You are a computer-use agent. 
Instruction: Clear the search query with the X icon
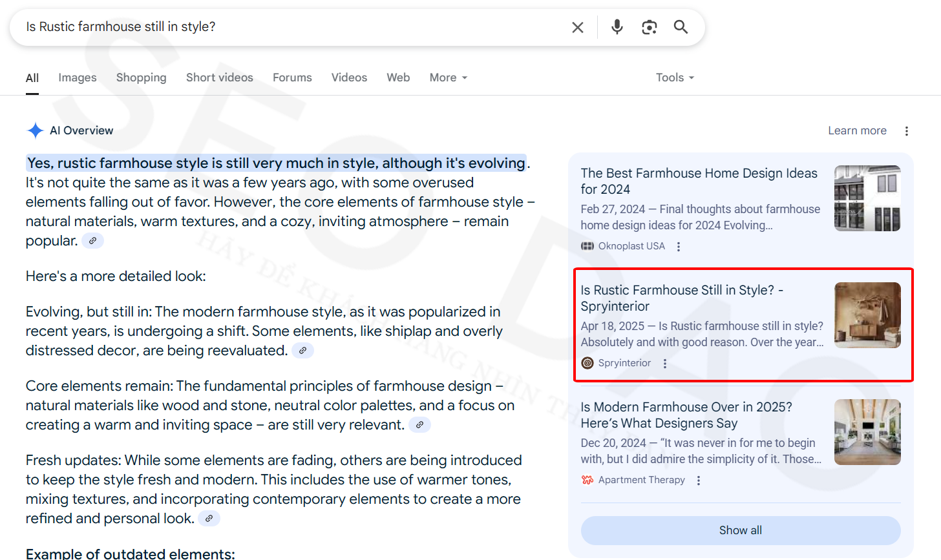click(577, 27)
